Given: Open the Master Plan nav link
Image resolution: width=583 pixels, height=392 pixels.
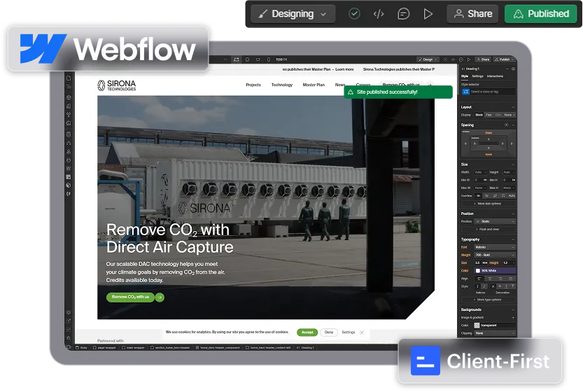Looking at the screenshot, I should coord(314,85).
